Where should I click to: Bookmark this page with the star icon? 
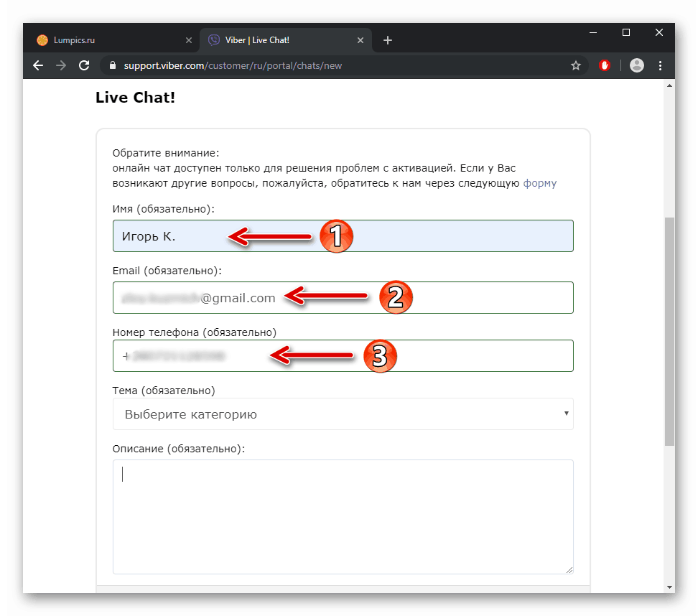[x=576, y=65]
